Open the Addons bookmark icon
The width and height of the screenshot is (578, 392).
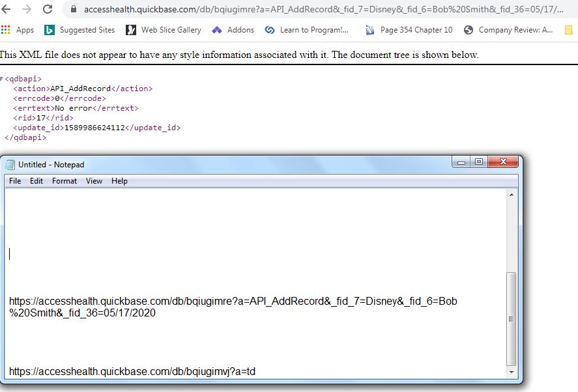[217, 30]
